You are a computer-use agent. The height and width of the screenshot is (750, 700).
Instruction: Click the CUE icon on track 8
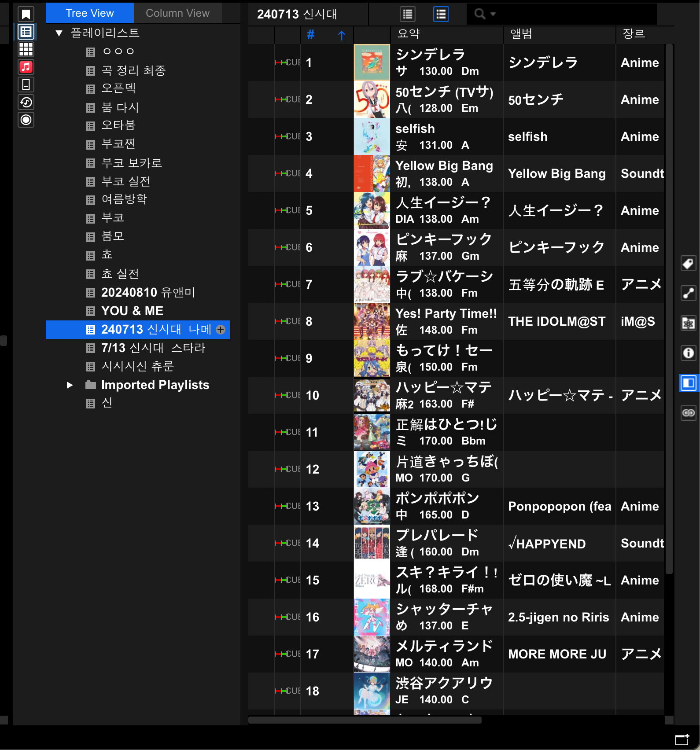click(287, 321)
